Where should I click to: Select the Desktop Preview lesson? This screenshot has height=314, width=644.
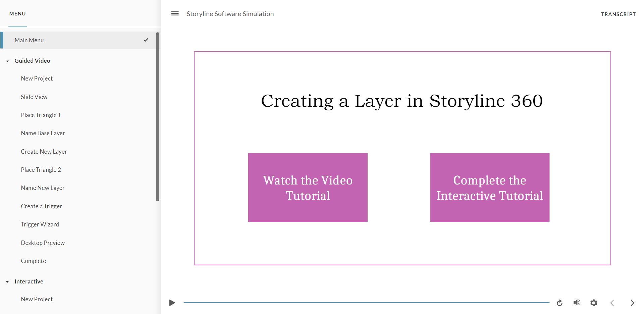[x=43, y=243]
